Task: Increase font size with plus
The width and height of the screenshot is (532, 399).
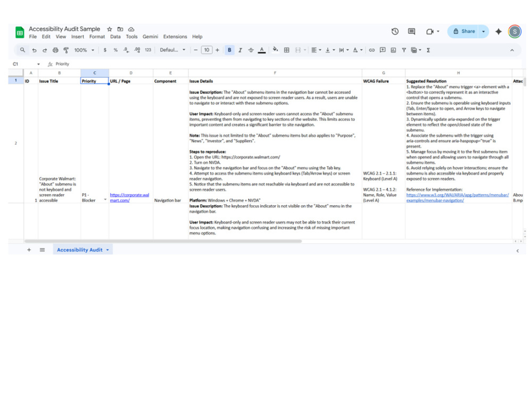Action: click(x=217, y=50)
